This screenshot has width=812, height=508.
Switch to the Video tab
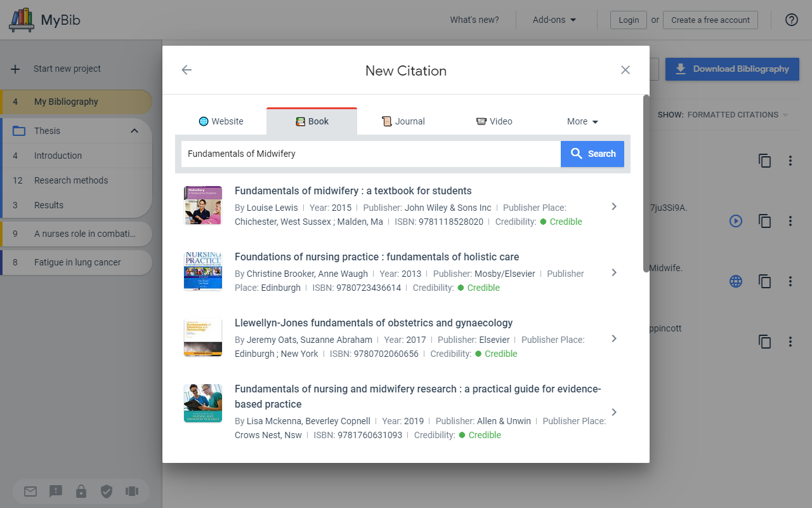pos(494,121)
